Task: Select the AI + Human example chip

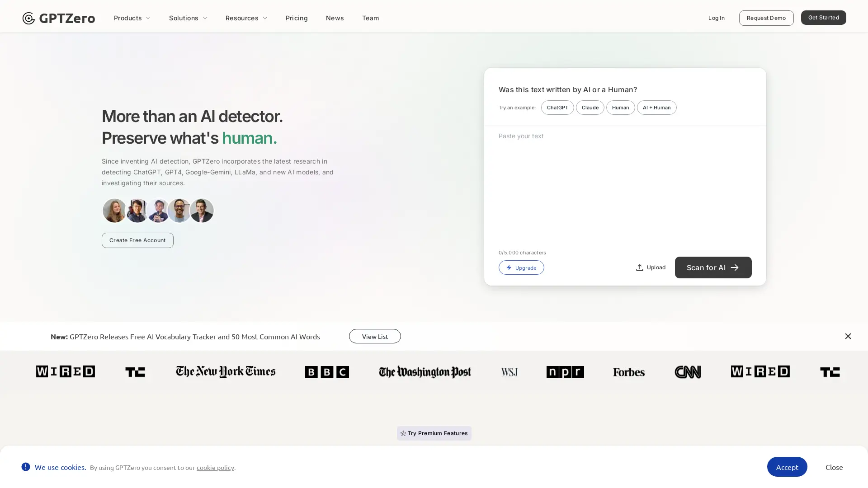Action: (x=656, y=108)
